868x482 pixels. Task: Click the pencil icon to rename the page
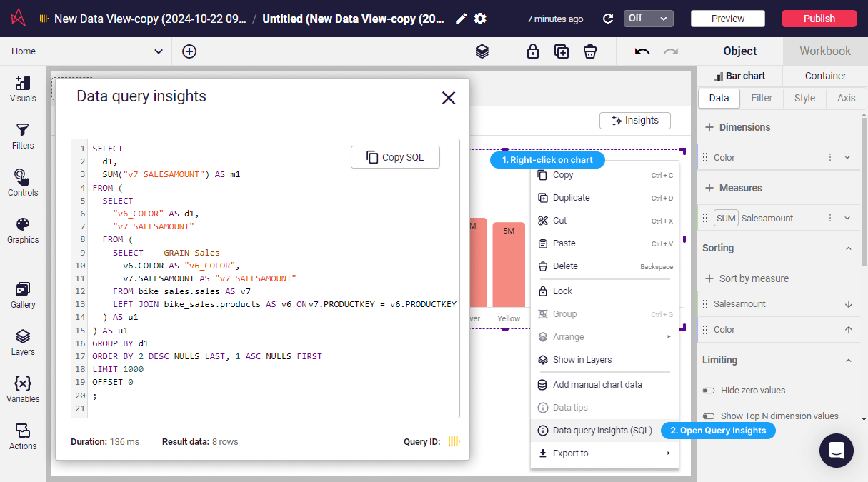(460, 19)
